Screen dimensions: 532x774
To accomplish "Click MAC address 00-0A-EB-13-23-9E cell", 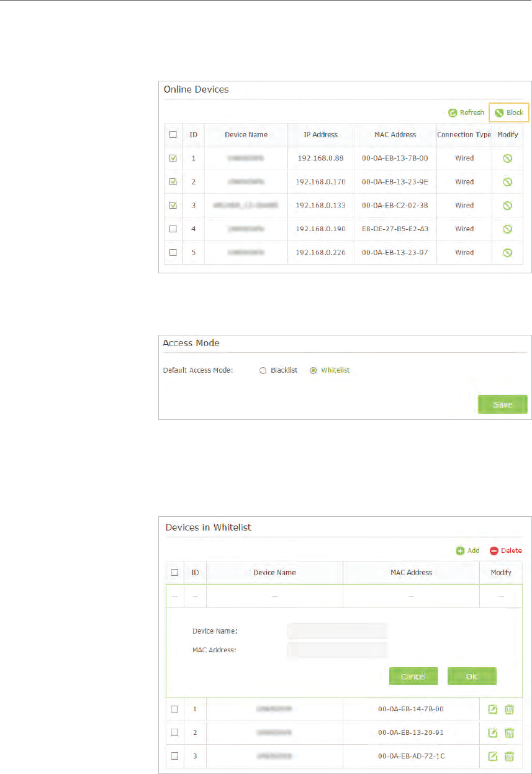I will pos(395,182).
